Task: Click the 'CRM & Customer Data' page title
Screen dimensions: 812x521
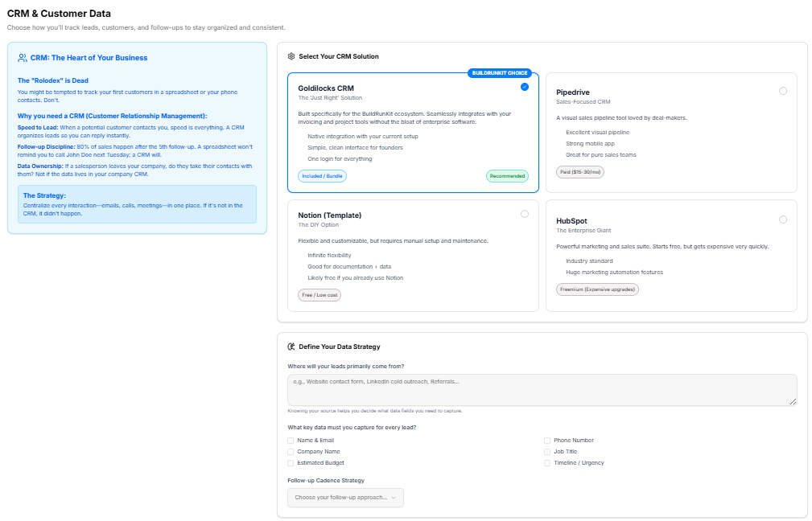Action: click(x=59, y=14)
